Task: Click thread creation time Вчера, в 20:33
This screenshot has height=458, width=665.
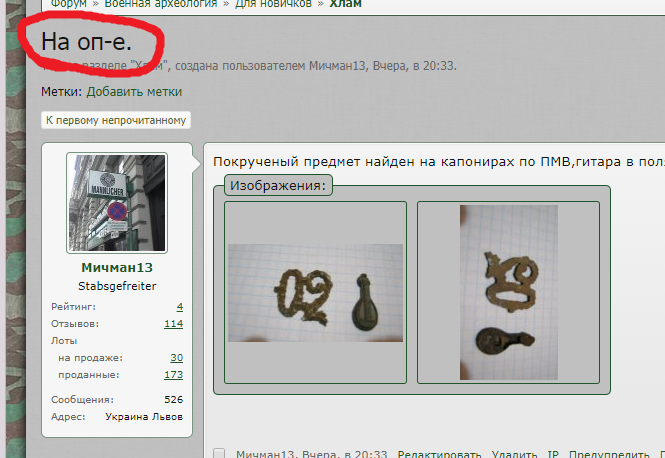Action: click(414, 66)
